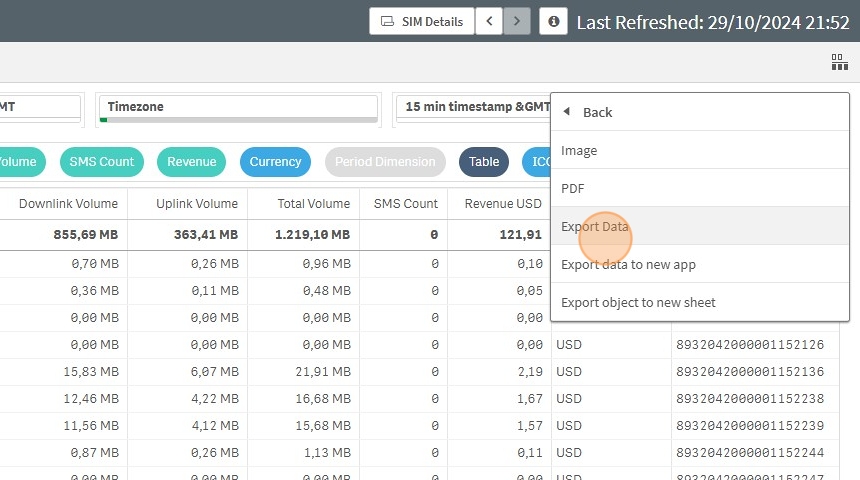Open the sheet grid view icon

[x=839, y=62]
